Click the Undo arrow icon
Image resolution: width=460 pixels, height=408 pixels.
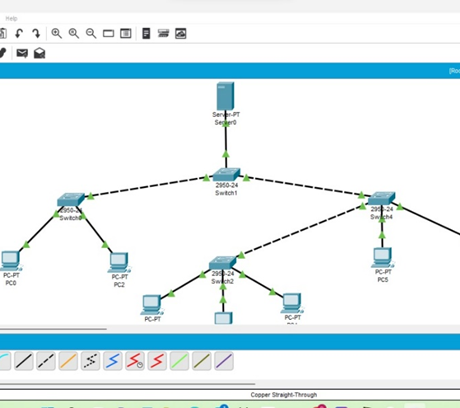[x=19, y=33]
